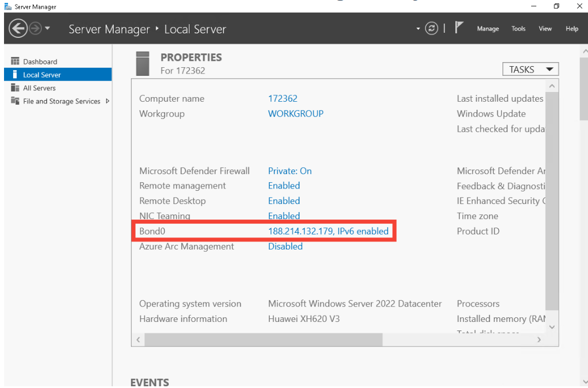Click the properties horizontal scrollbar thumb
588x388 pixels.
click(x=263, y=340)
